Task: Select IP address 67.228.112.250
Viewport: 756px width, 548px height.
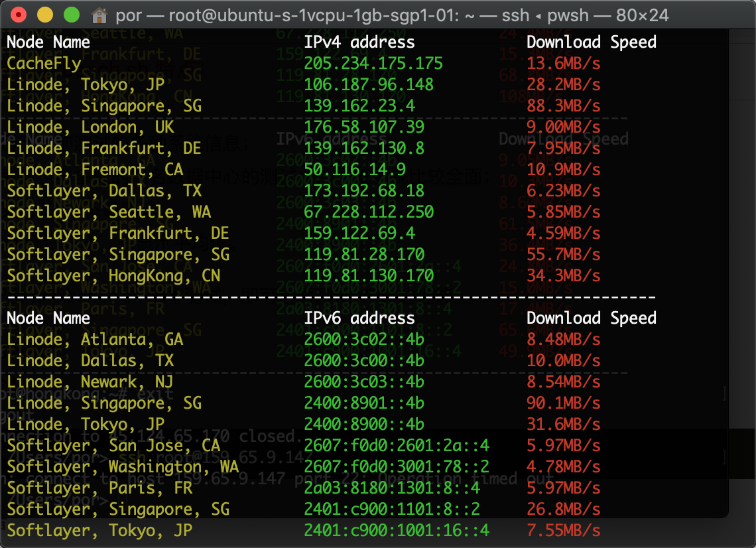Action: [x=368, y=212]
